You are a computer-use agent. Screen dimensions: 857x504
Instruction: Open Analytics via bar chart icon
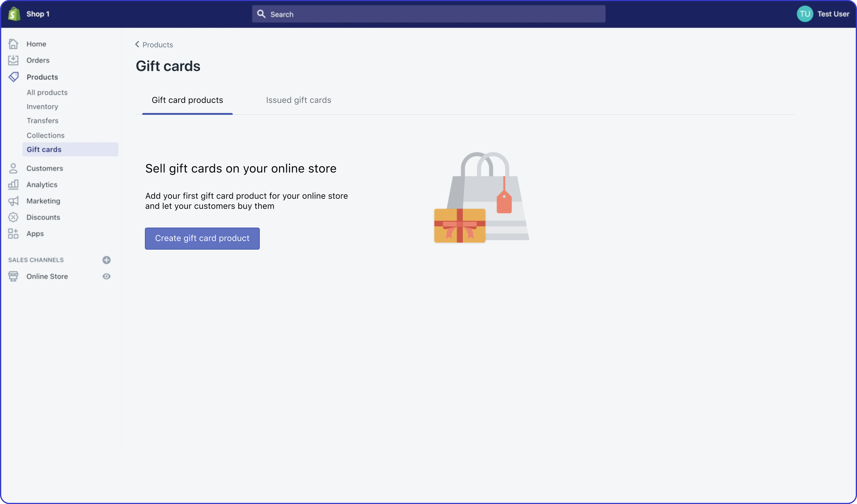pyautogui.click(x=13, y=184)
